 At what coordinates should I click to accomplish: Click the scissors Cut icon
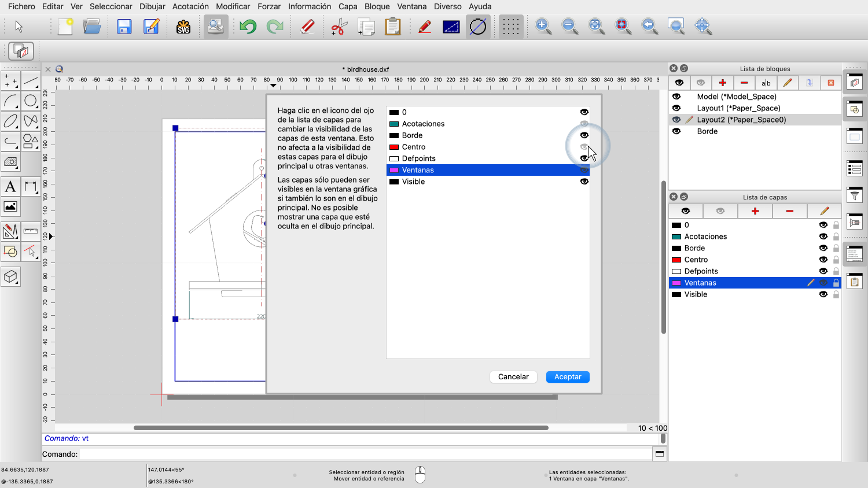click(x=339, y=27)
